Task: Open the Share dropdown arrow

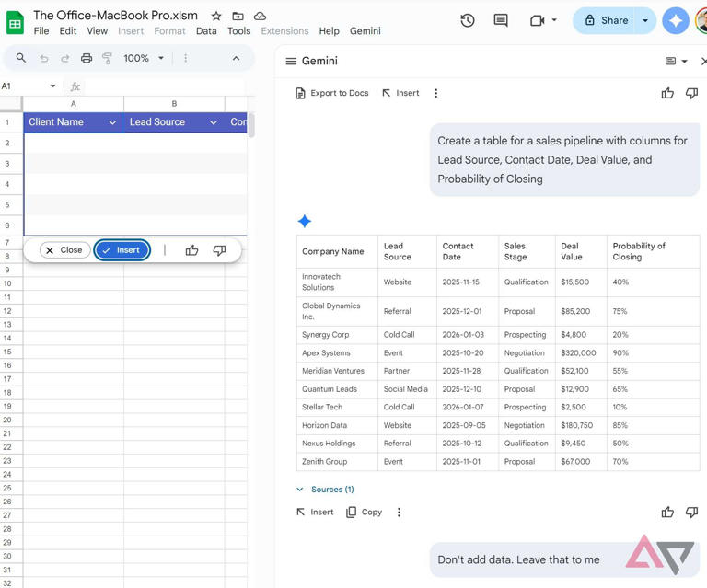Action: tap(645, 20)
